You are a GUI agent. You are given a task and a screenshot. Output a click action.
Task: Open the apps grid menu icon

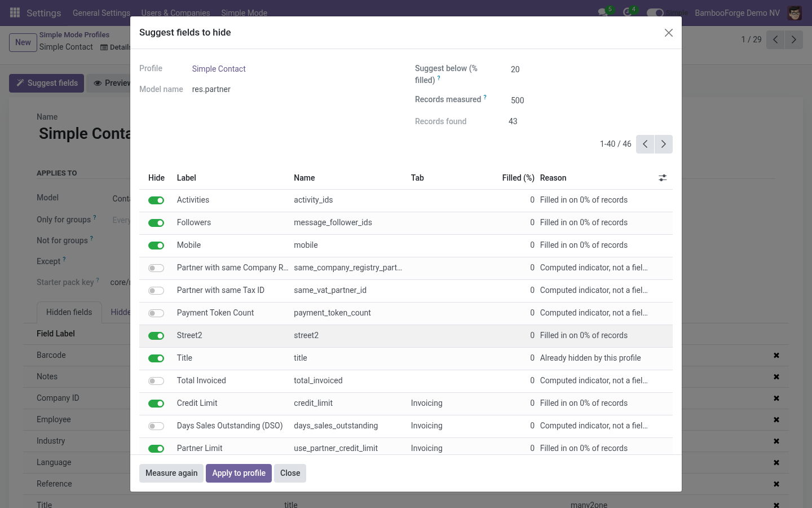point(15,12)
